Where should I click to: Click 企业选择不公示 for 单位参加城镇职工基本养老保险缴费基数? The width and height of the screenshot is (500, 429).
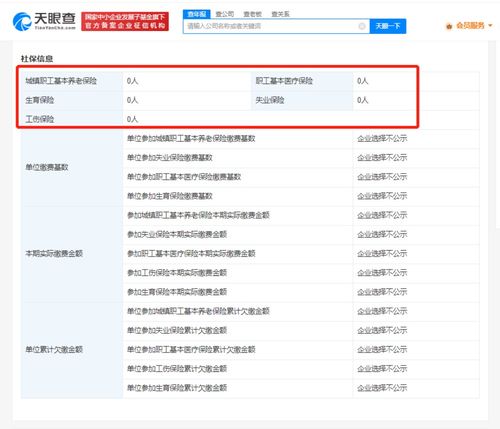coord(382,138)
